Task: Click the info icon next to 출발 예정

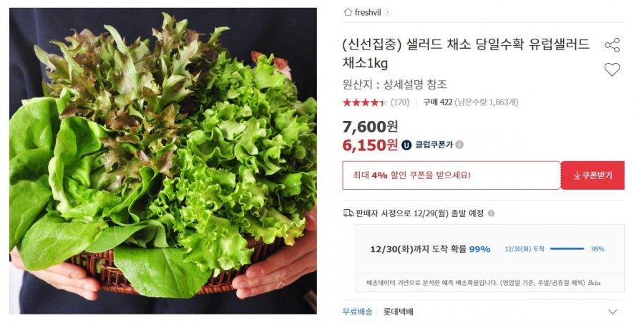Action: click(491, 213)
